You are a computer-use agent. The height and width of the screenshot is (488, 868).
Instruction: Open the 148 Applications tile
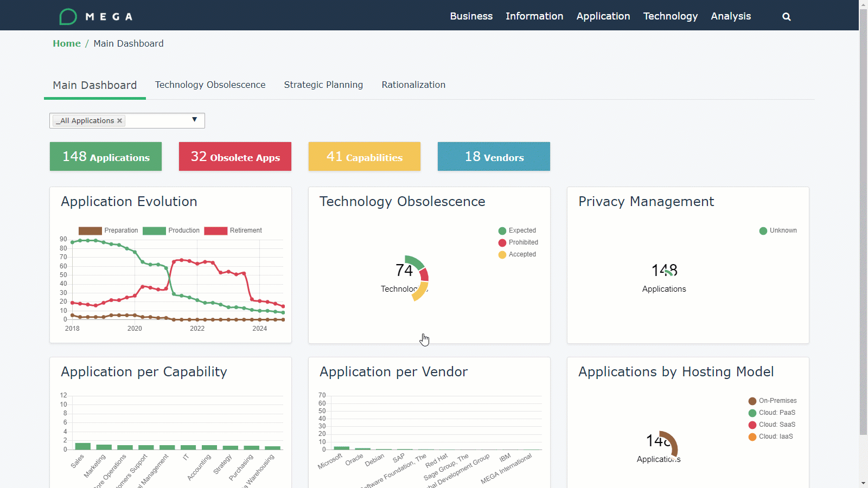(x=106, y=157)
